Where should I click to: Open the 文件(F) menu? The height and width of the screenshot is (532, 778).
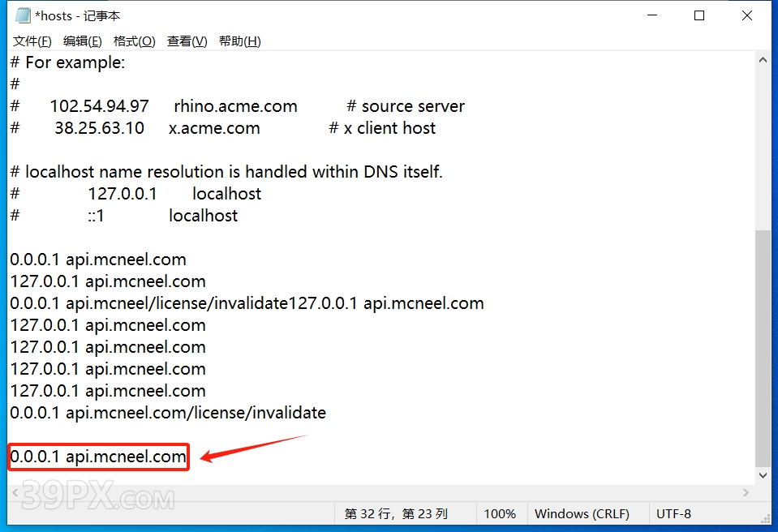32,41
